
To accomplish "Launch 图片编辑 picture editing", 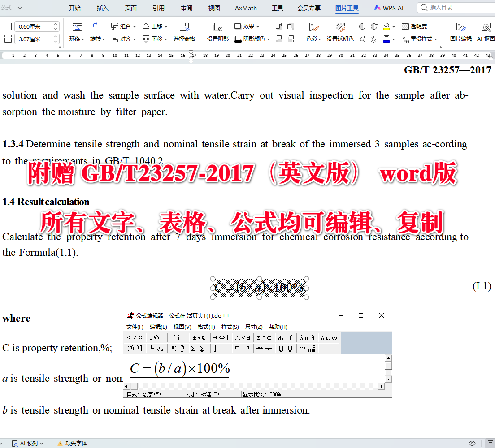I will click(x=461, y=32).
